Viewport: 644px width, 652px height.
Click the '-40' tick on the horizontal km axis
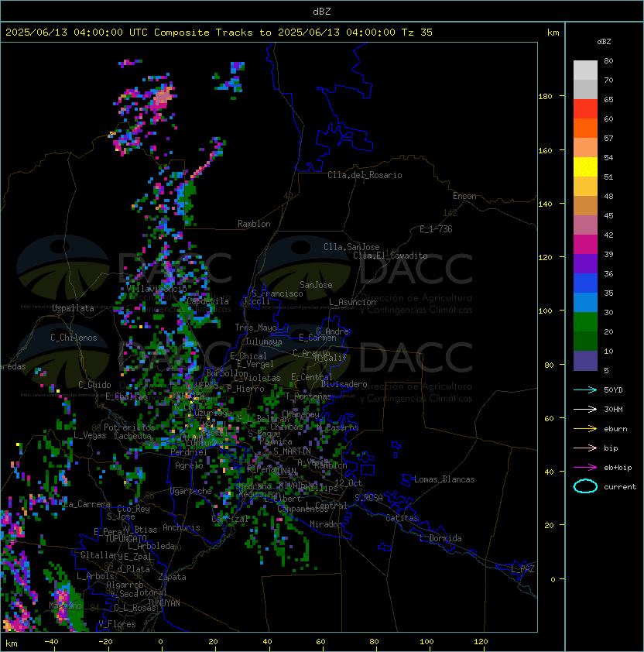click(x=51, y=642)
